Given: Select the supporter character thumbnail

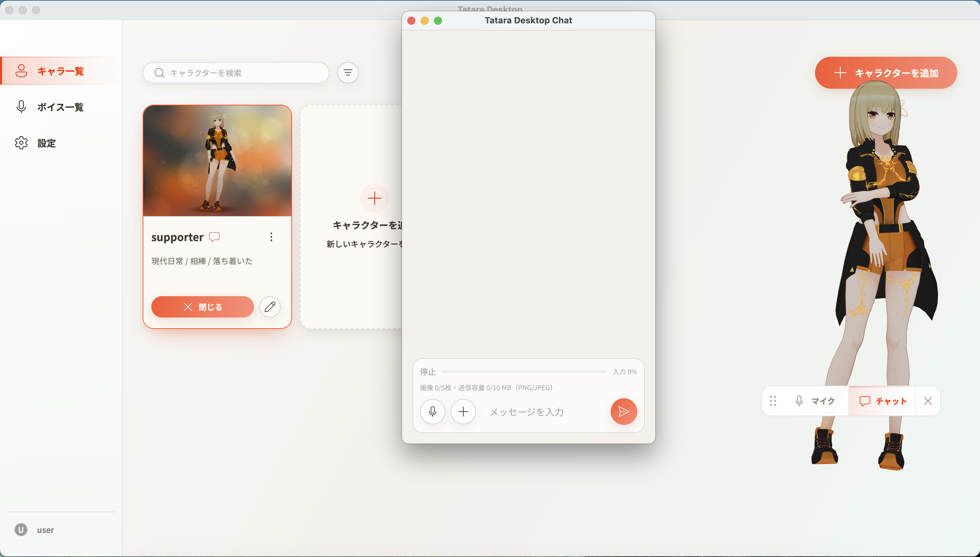Looking at the screenshot, I should 217,161.
